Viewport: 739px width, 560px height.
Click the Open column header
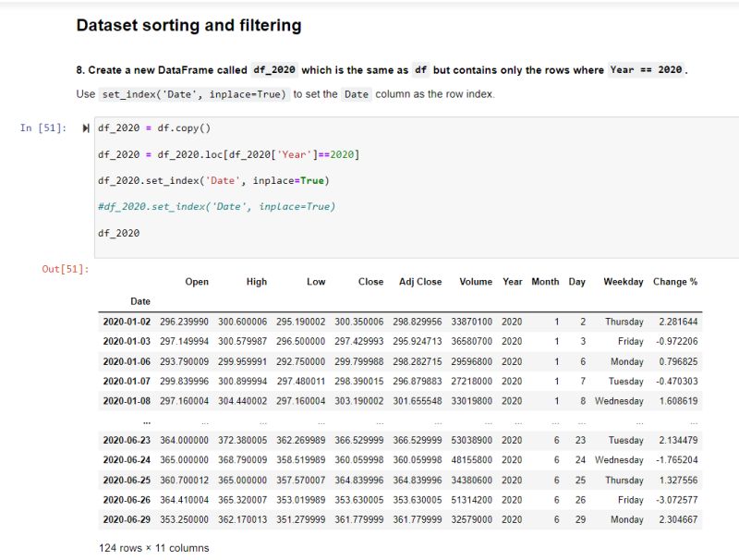[x=197, y=282]
